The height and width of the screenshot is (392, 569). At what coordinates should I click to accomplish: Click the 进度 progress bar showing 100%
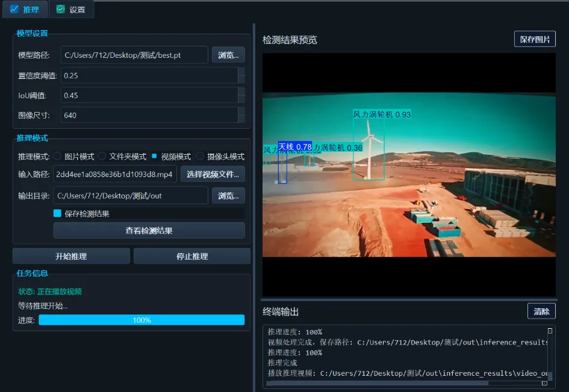pos(140,320)
